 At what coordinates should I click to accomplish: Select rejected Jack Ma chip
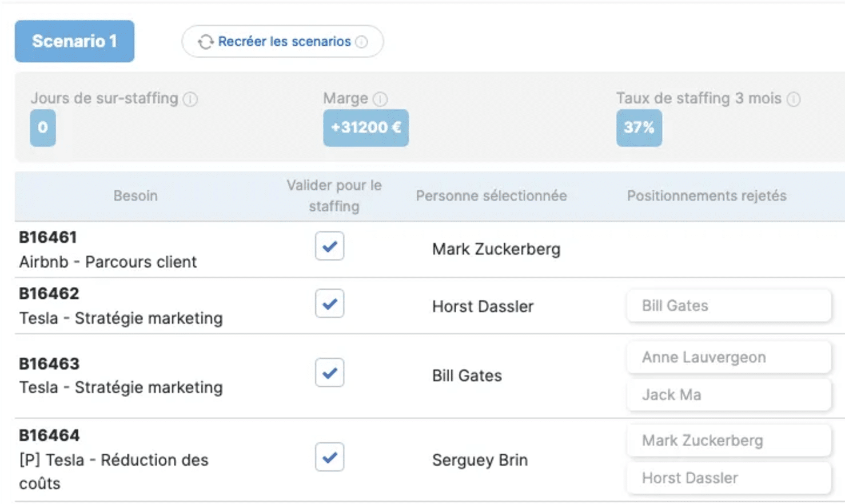pos(729,395)
